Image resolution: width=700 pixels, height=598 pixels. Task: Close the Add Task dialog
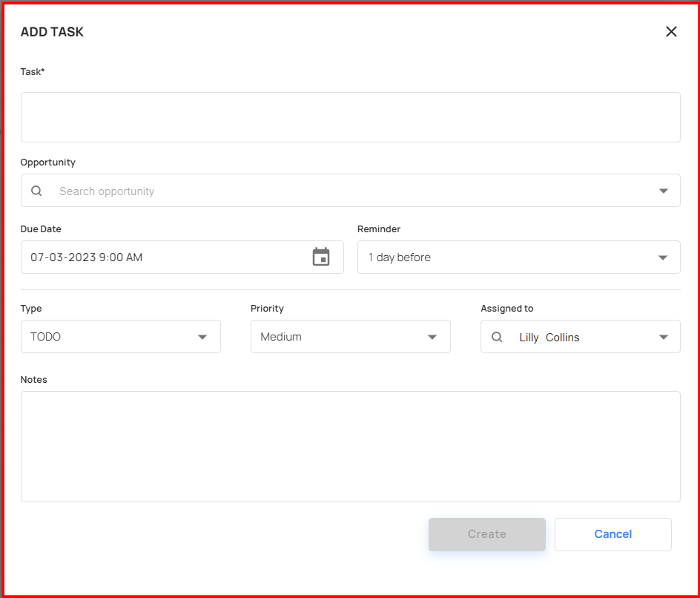pos(671,32)
